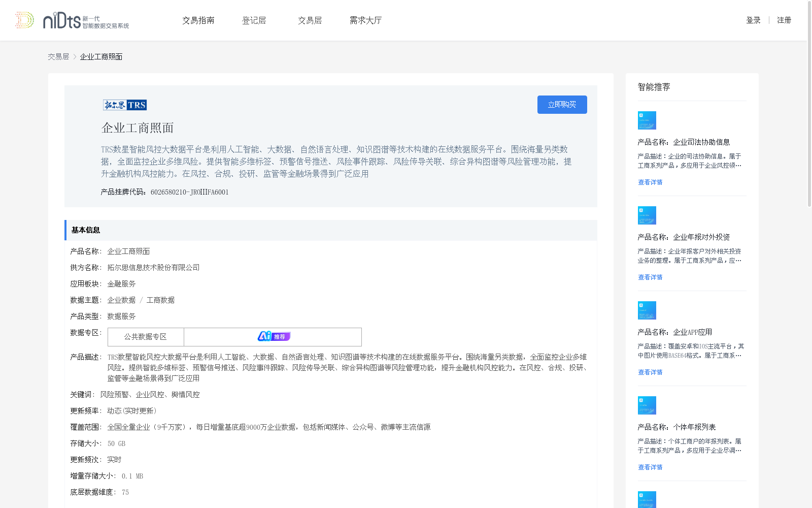Click the 动态(实时更新) frequency value

[x=132, y=411]
